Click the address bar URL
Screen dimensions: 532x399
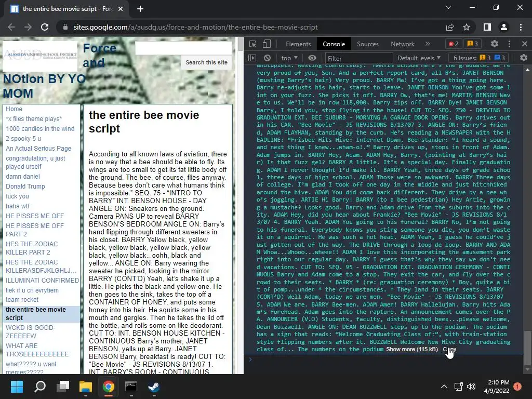click(195, 27)
